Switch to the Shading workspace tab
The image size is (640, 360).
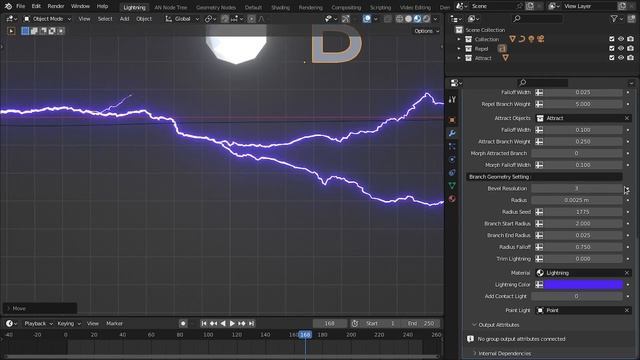280,7
